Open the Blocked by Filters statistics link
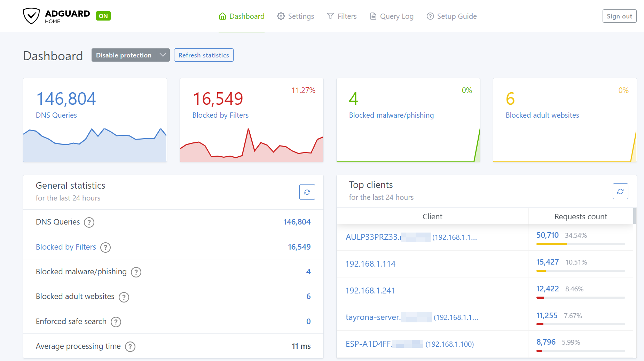Screen dimensions: 644x361 (66, 247)
